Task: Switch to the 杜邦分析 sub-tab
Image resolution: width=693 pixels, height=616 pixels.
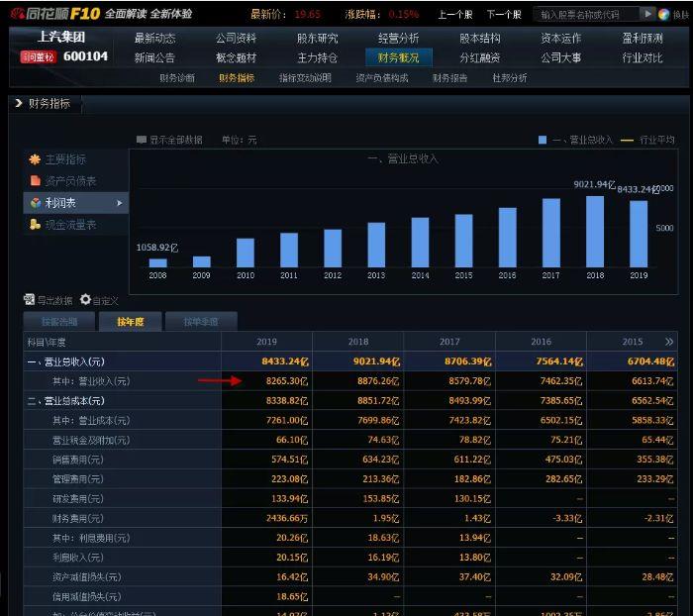Action: 510,78
